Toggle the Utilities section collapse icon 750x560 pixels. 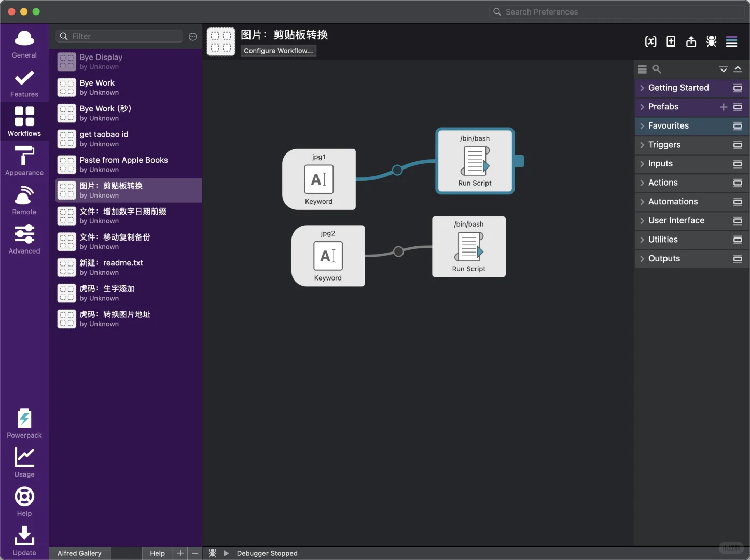pos(738,240)
